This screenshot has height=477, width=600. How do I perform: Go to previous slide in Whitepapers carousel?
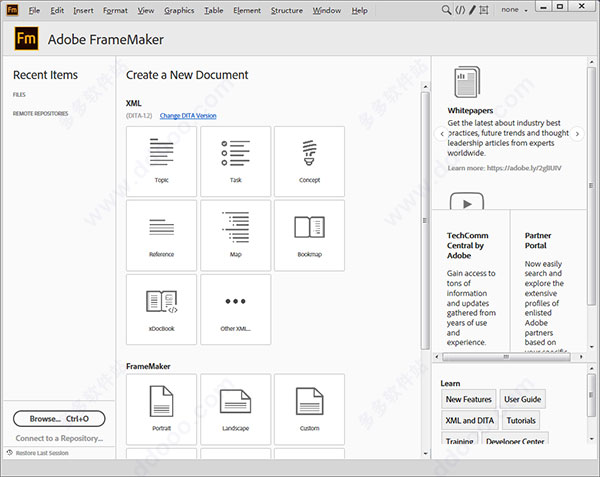tap(442, 134)
